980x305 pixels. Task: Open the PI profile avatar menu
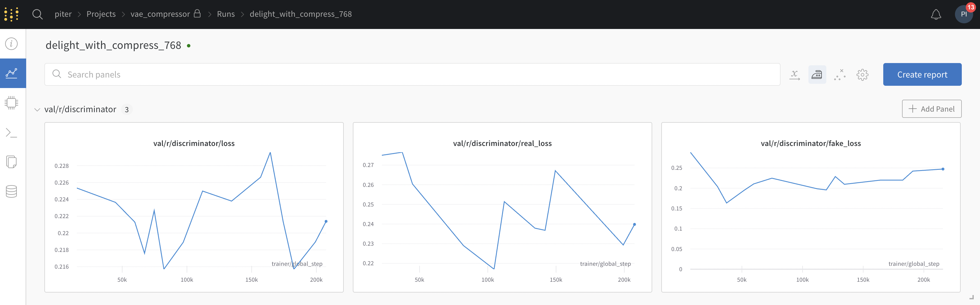point(964,14)
